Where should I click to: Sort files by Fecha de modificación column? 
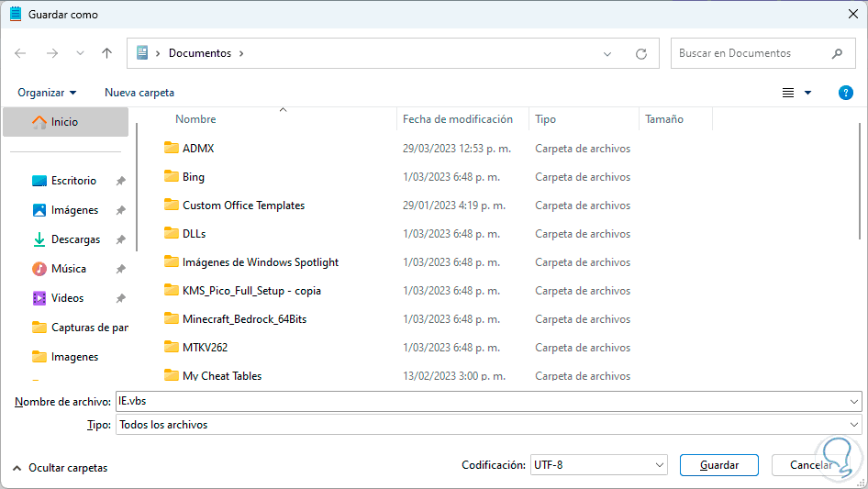pos(458,119)
